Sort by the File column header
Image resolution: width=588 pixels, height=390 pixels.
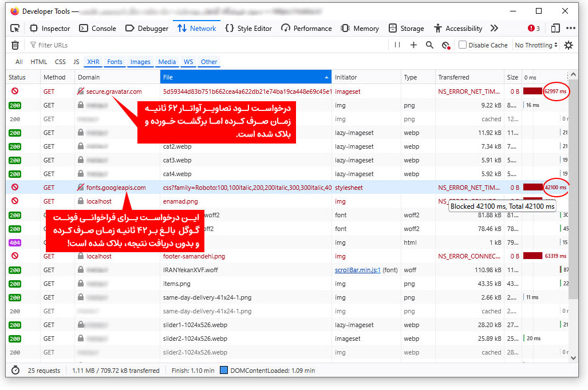(x=246, y=77)
